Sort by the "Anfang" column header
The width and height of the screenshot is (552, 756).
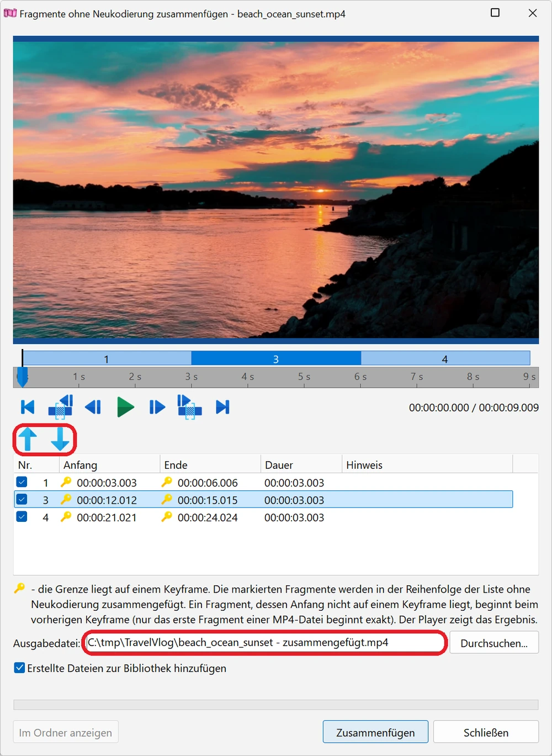(x=109, y=464)
